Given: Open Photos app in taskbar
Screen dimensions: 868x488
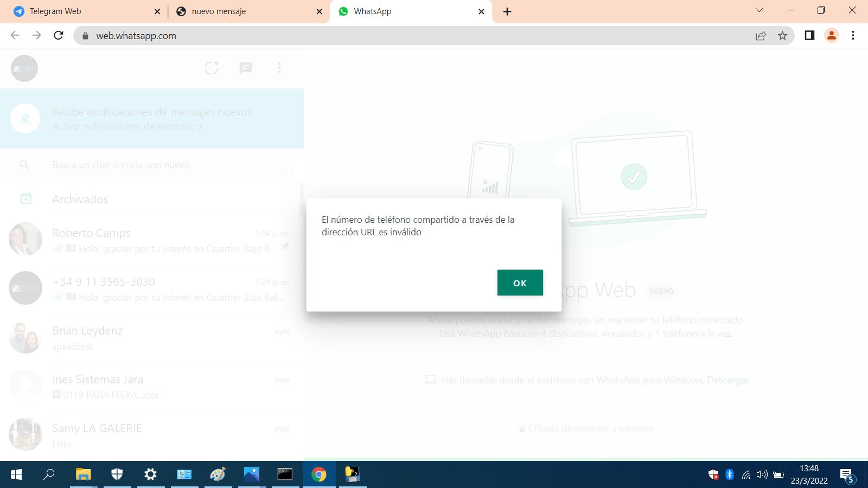Looking at the screenshot, I should tap(252, 474).
